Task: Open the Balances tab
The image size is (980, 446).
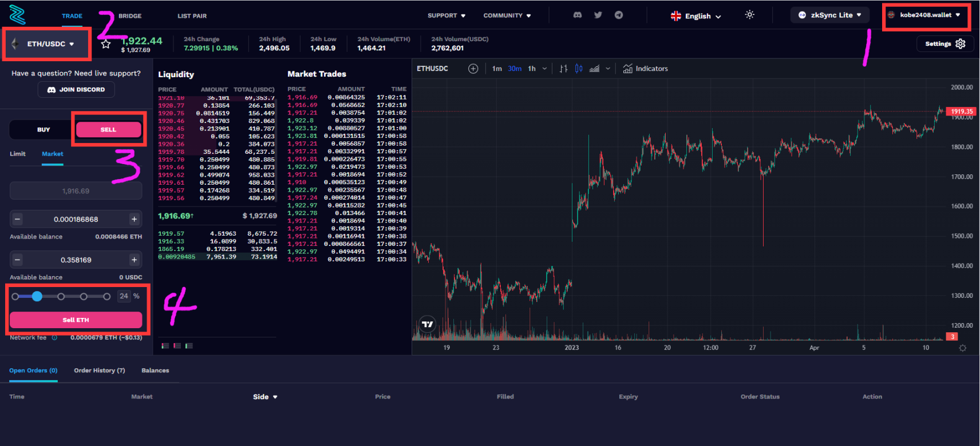Action: point(155,371)
